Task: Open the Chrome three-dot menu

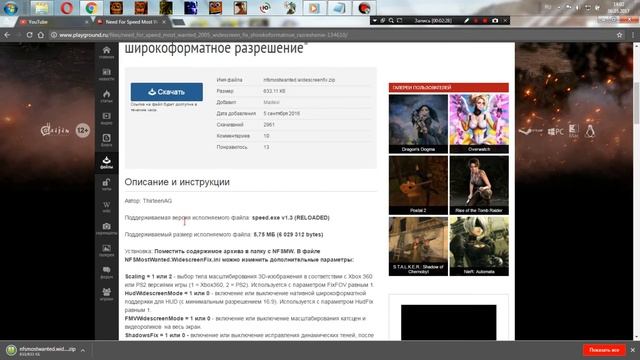Action: 633,35
